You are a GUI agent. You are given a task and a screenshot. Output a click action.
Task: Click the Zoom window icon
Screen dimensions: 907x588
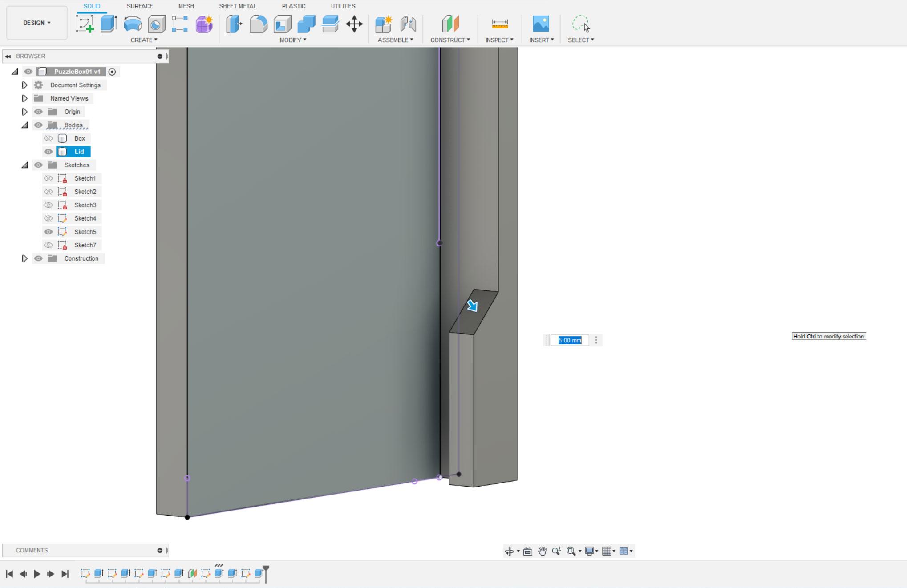(556, 551)
